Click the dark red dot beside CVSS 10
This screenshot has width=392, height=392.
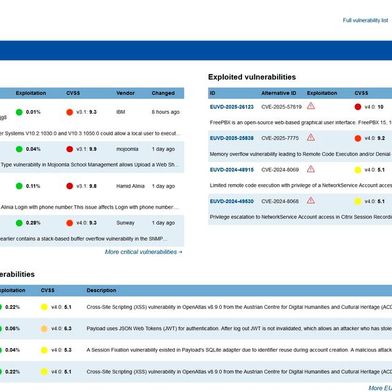358,107
